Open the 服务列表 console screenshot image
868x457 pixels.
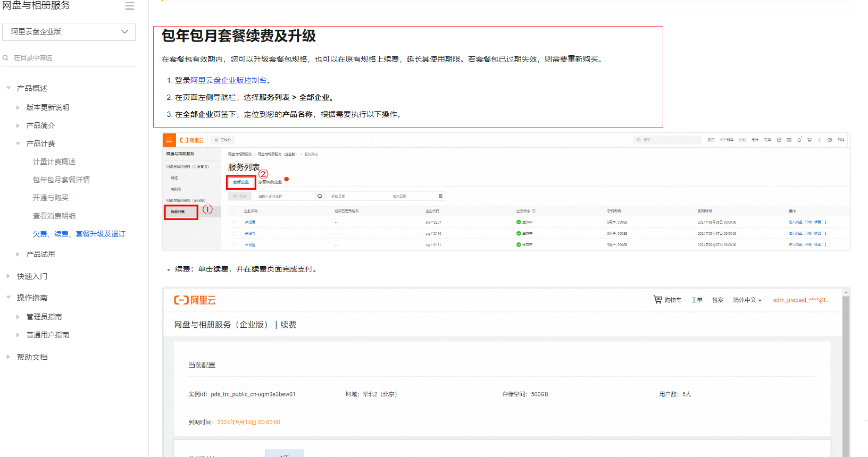506,191
